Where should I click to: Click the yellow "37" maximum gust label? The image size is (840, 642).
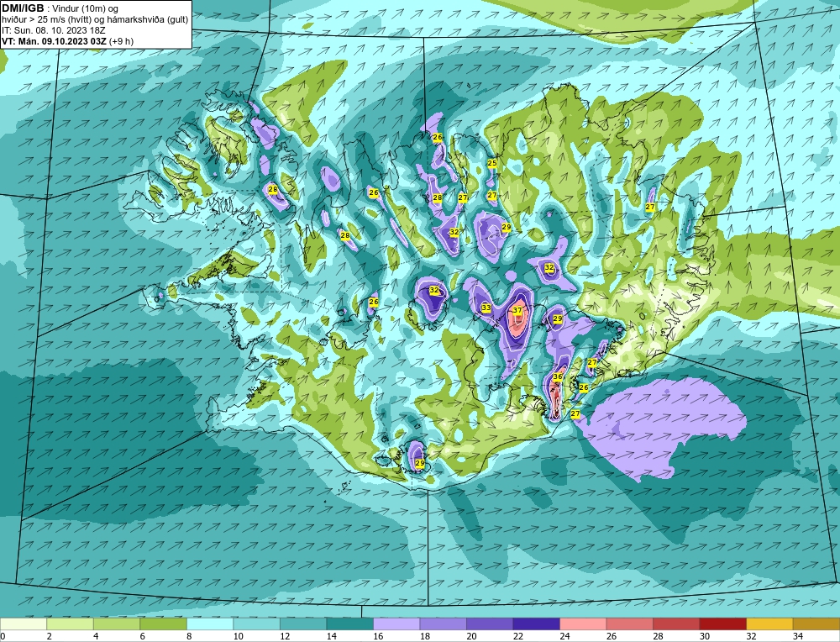[x=517, y=310]
